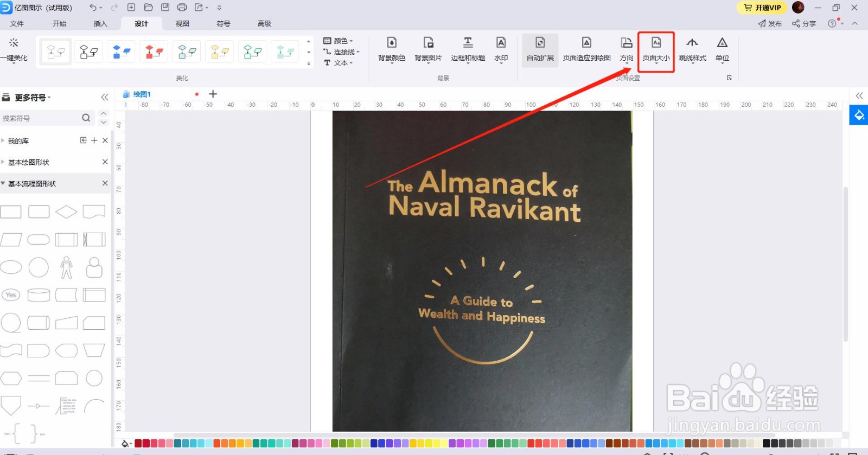Open the Help question mark menu
This screenshot has height=455, width=868.
point(832,23)
